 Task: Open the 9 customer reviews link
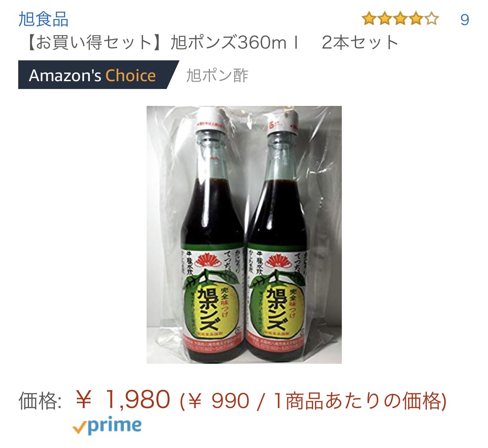coord(465,20)
